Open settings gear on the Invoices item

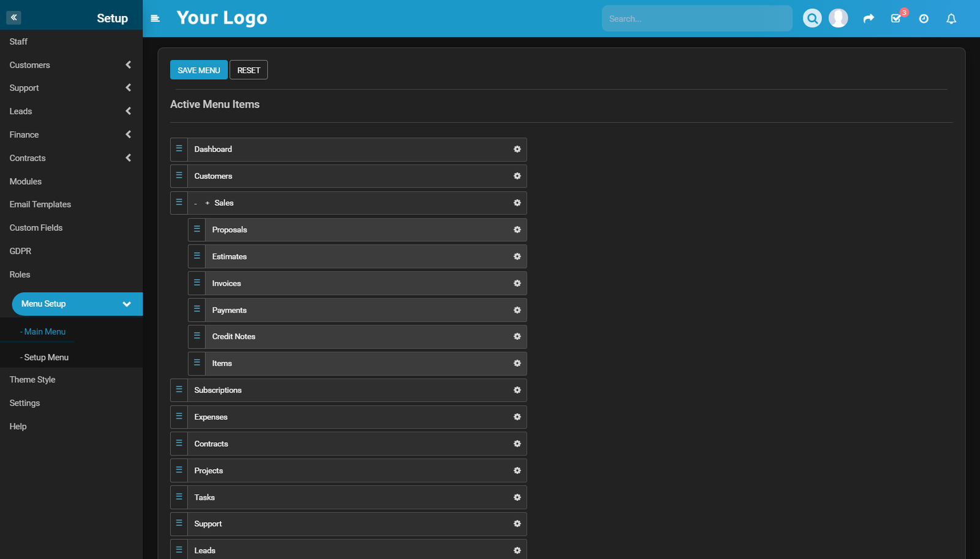(x=516, y=283)
